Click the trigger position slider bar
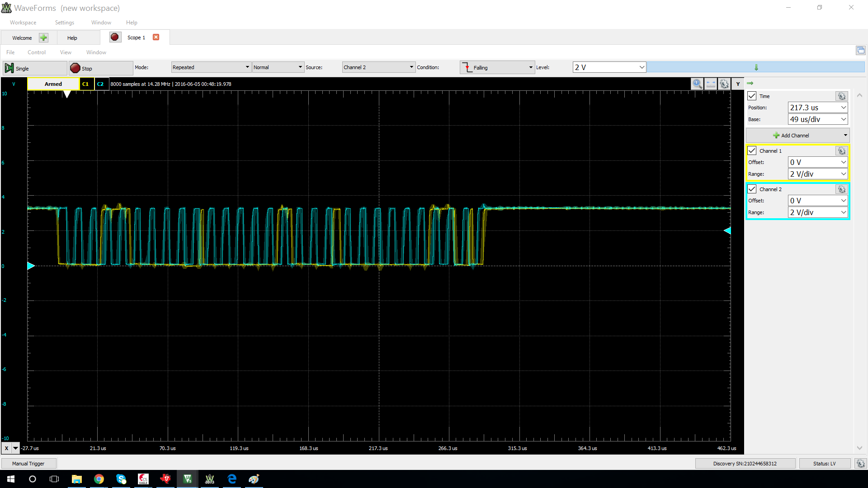 (755, 67)
